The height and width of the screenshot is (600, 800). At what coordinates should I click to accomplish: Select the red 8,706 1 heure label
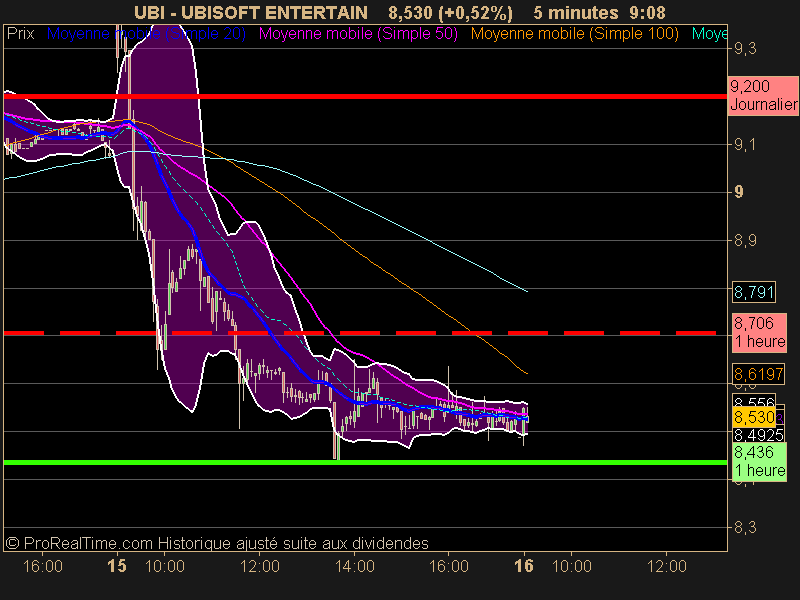tap(759, 333)
